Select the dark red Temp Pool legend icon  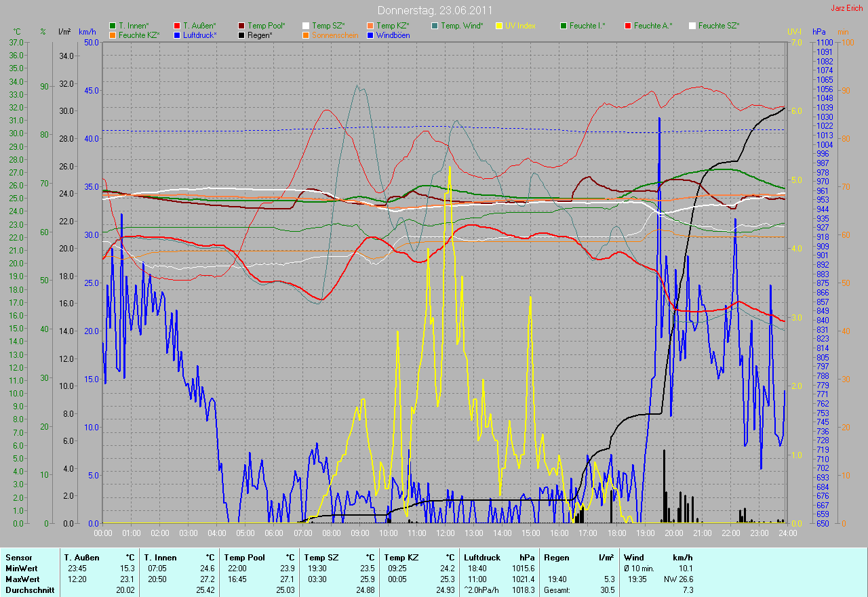241,26
